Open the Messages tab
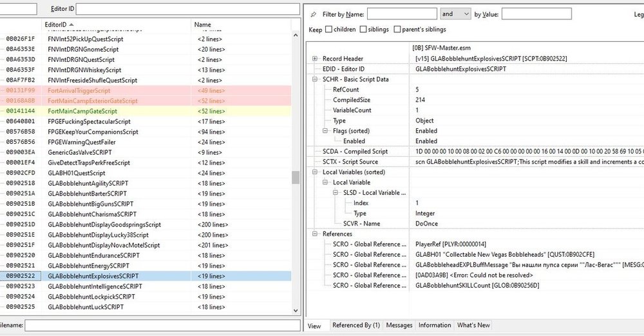Viewport: 644px width, 336px height. click(399, 325)
